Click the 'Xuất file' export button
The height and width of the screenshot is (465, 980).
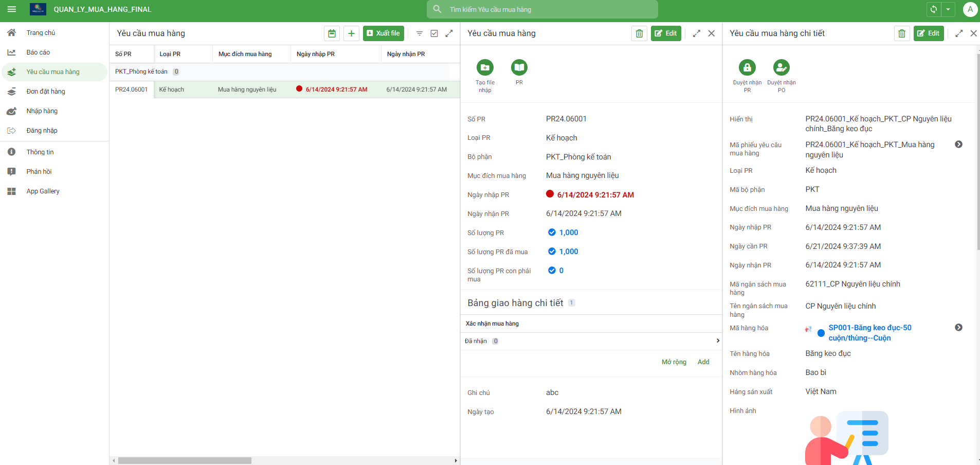(x=383, y=33)
